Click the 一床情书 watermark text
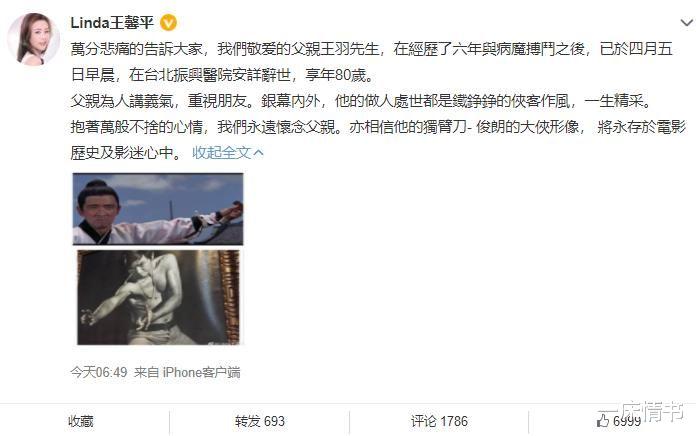 (641, 411)
